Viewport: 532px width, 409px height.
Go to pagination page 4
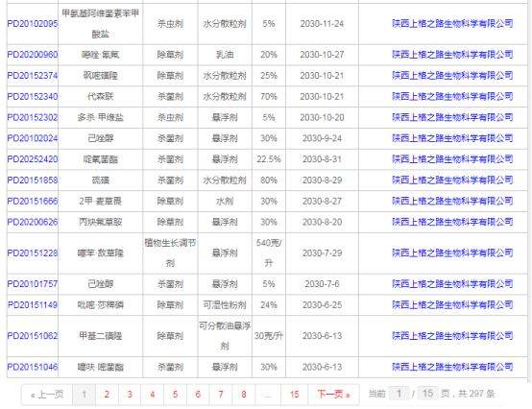[153, 395]
